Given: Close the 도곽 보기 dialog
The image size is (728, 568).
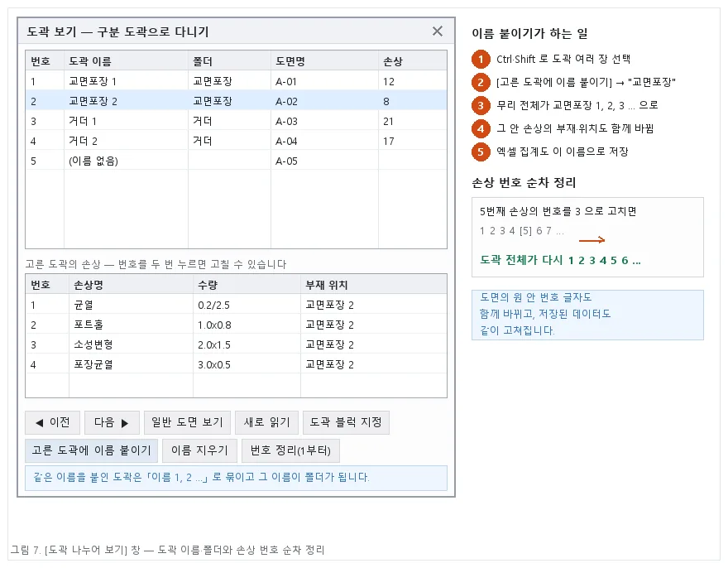Looking at the screenshot, I should tap(437, 31).
